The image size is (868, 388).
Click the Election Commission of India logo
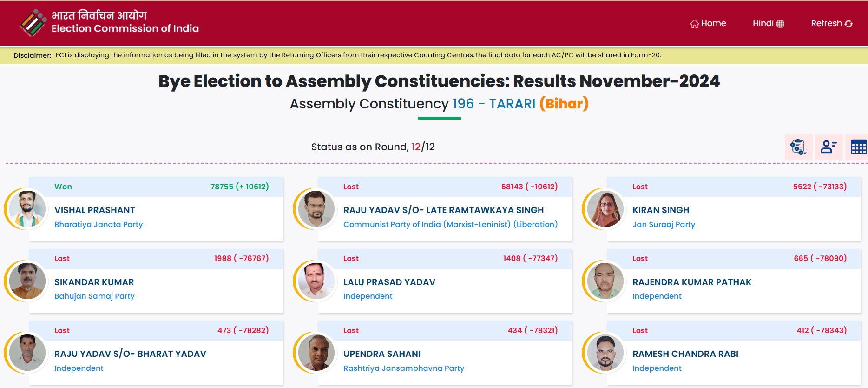pos(33,22)
